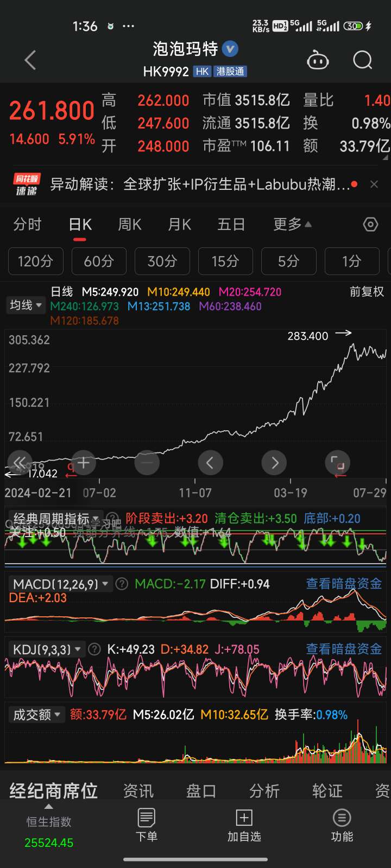The height and width of the screenshot is (868, 391).
Task: Select the 60分 interval button
Action: coord(99,261)
